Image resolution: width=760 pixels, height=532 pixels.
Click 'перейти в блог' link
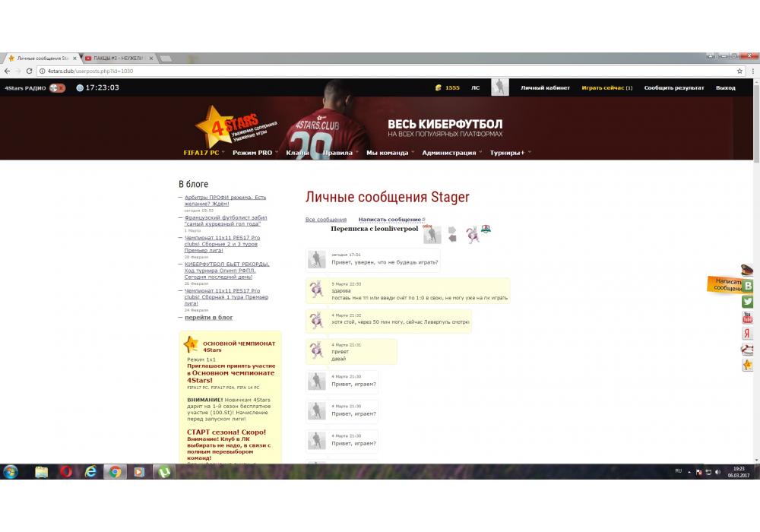coord(208,318)
